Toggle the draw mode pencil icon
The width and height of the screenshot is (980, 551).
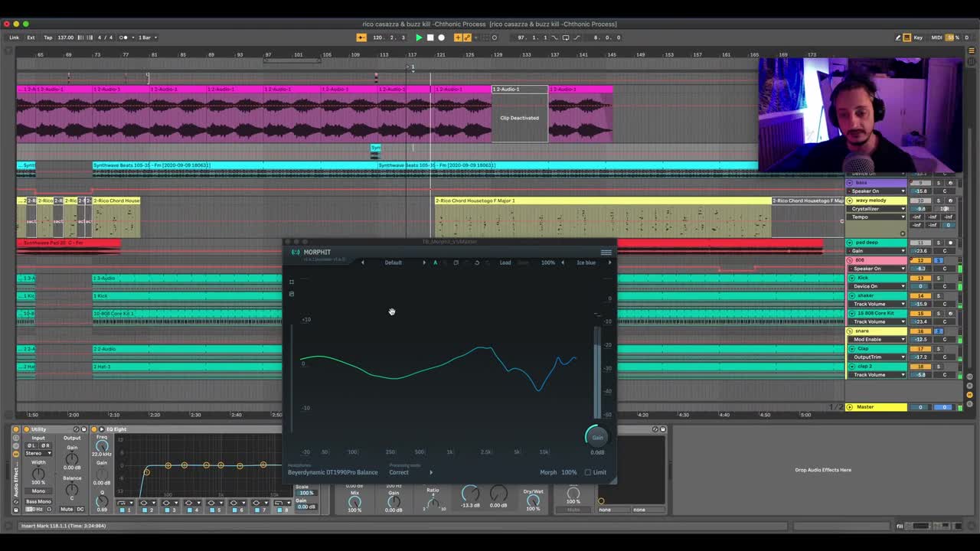tap(898, 37)
